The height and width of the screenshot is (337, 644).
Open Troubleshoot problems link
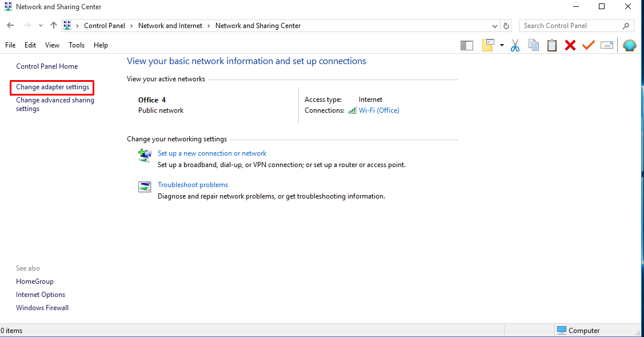193,185
